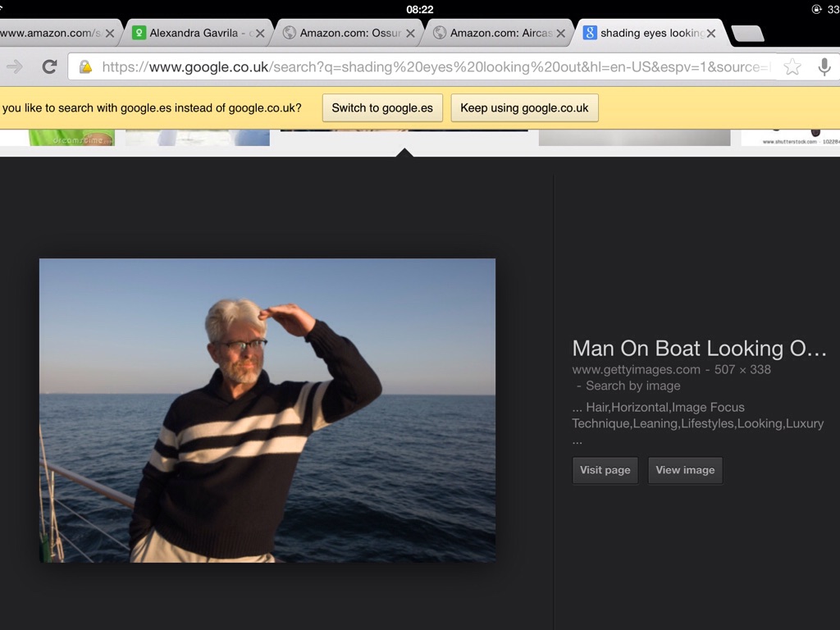Screen dimensions: 840x630
Task: Click the View image button
Action: [x=685, y=470]
